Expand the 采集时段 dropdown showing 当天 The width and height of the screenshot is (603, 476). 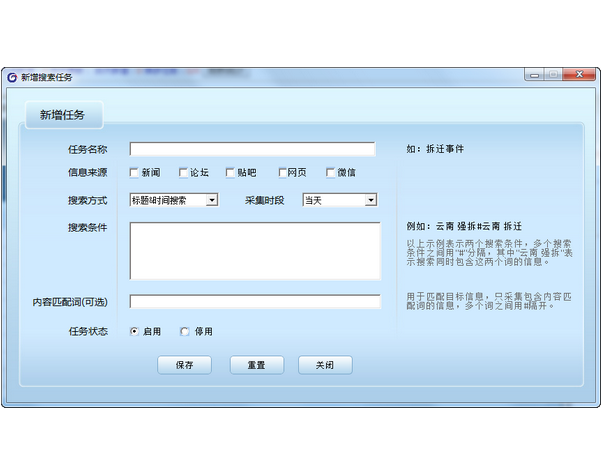tap(340, 200)
